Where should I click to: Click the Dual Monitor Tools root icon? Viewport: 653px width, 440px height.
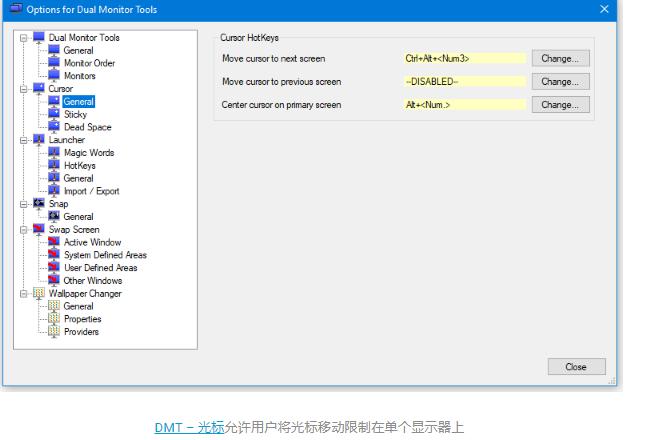39,37
